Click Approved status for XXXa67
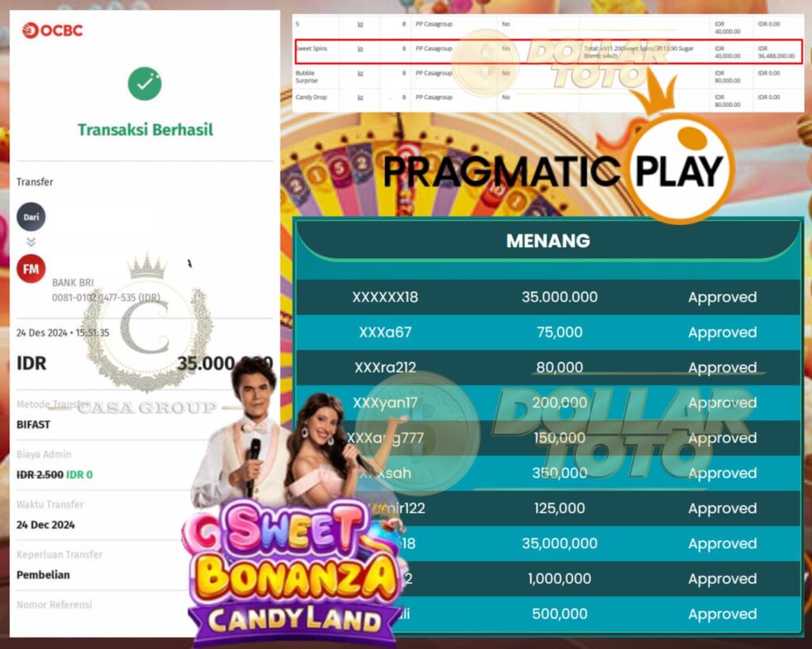This screenshot has width=812, height=649. pyautogui.click(x=722, y=332)
